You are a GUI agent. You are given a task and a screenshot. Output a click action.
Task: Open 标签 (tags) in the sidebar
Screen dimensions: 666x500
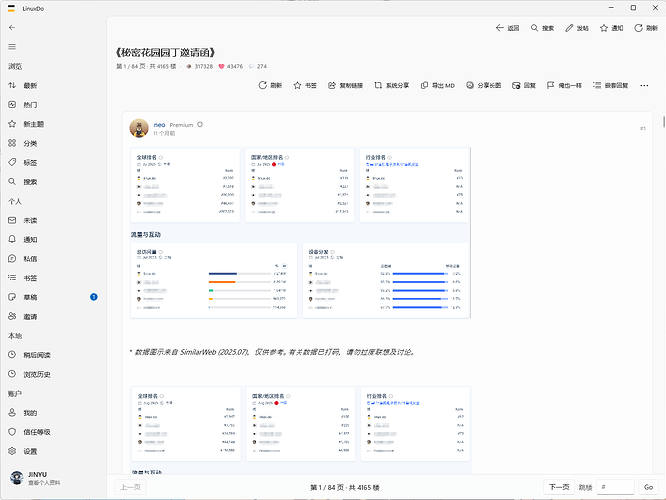click(x=53, y=162)
